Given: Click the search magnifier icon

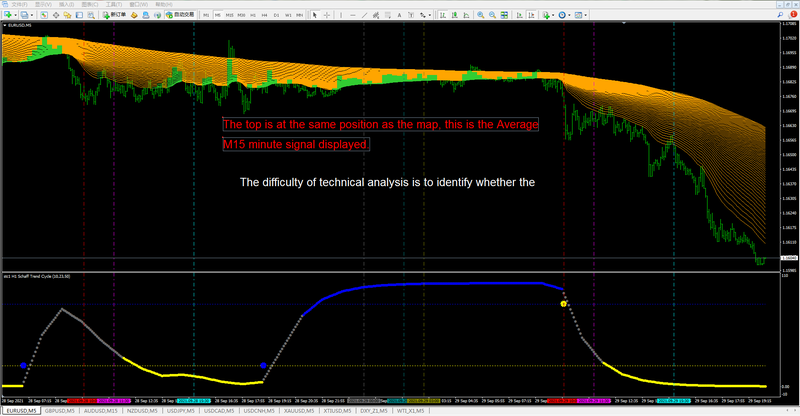Looking at the screenshot, I should click(x=780, y=15).
